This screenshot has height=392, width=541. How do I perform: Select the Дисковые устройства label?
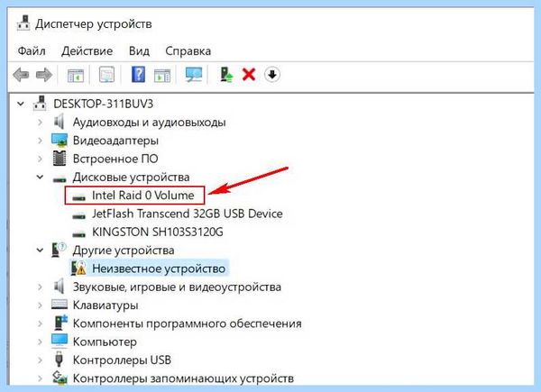[131, 177]
